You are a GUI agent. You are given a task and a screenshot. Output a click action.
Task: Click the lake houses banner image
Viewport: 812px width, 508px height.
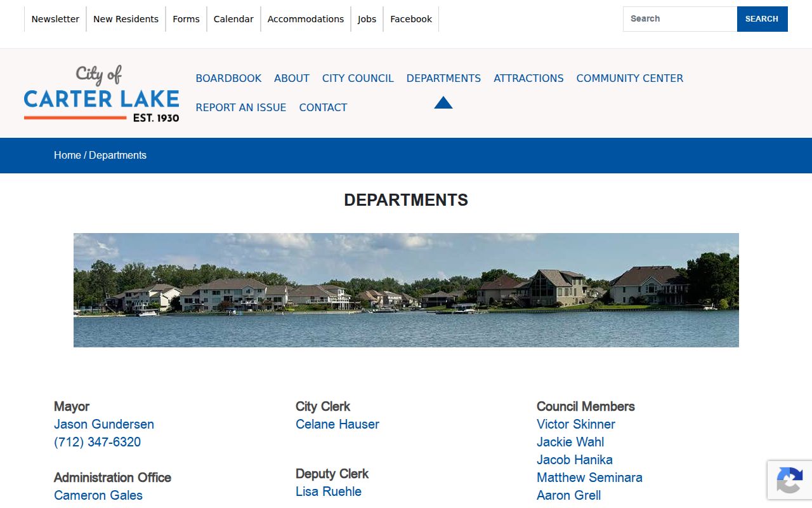406,290
